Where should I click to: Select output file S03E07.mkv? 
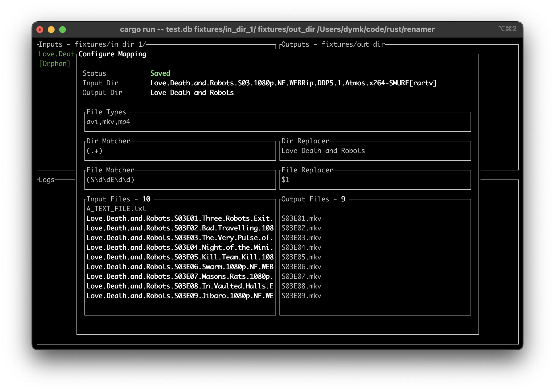(x=301, y=277)
